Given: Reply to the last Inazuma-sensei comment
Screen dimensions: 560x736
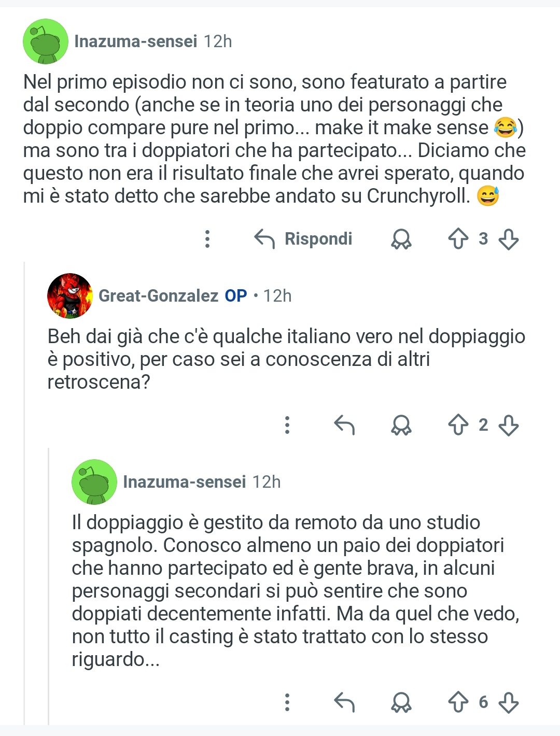Looking at the screenshot, I should (344, 702).
